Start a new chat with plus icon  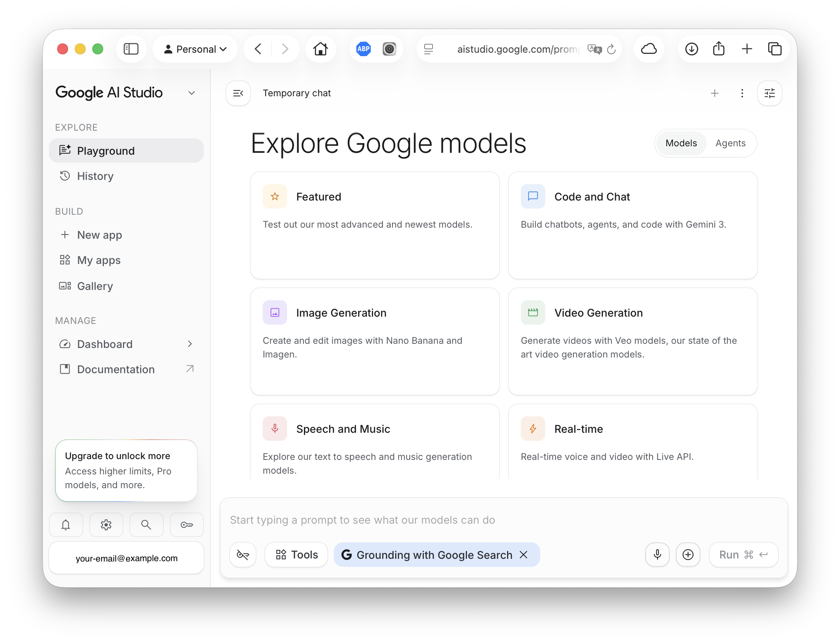tap(714, 93)
